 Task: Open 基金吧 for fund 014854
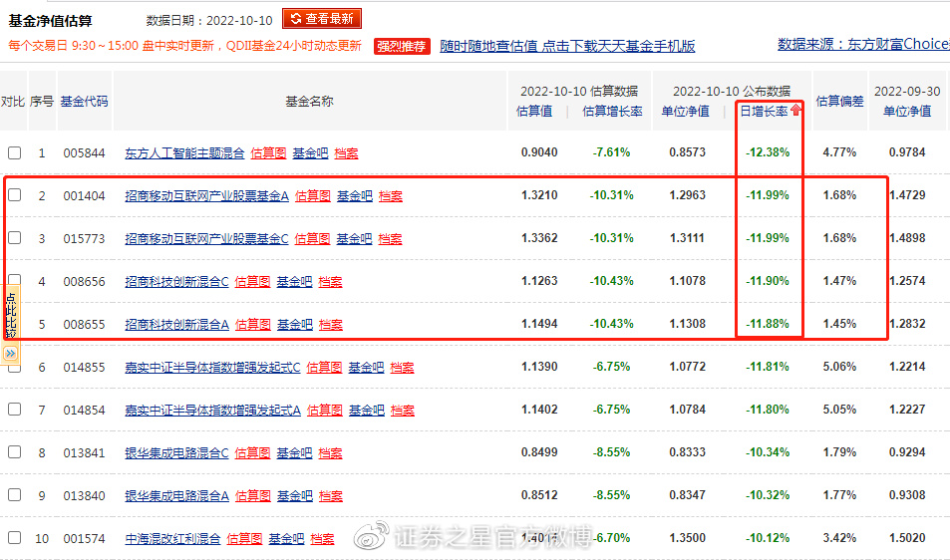[x=367, y=411]
